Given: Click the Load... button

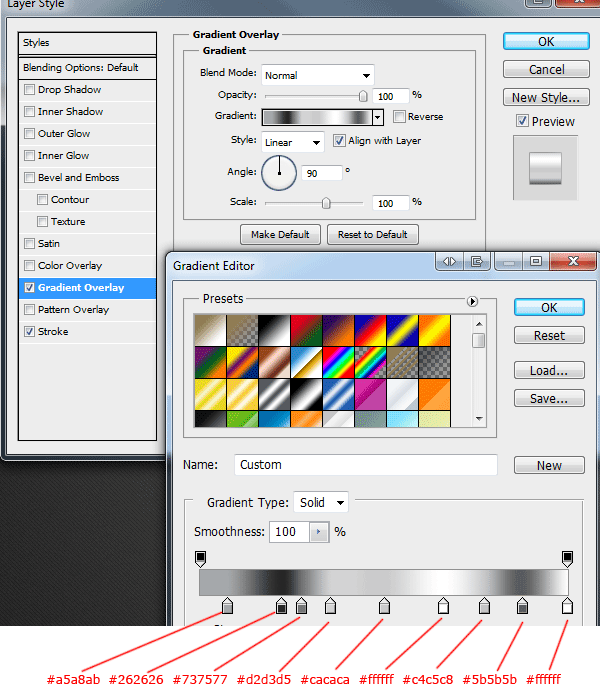Looking at the screenshot, I should (549, 371).
